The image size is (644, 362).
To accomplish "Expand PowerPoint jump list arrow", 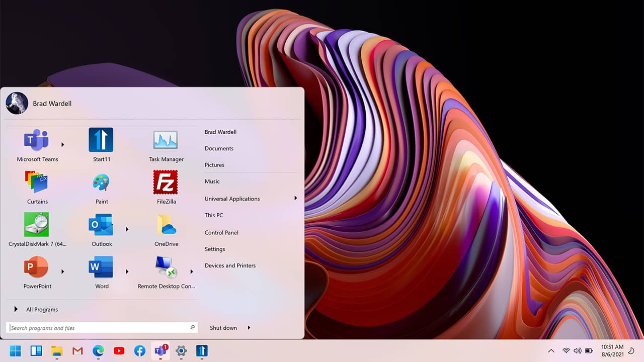I will coord(63,271).
